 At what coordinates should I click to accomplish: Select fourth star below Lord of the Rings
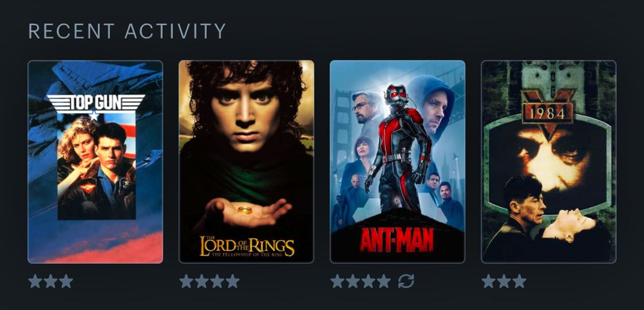click(232, 281)
